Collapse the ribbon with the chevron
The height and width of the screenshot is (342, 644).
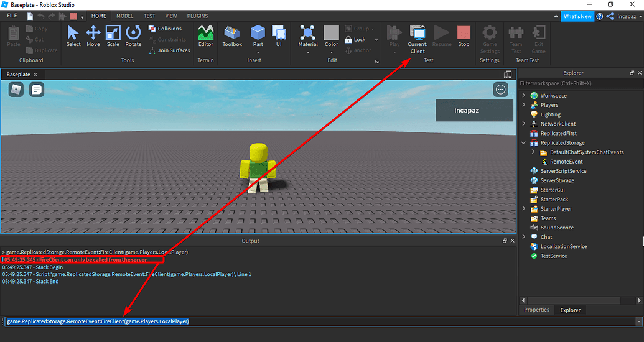[x=556, y=16]
